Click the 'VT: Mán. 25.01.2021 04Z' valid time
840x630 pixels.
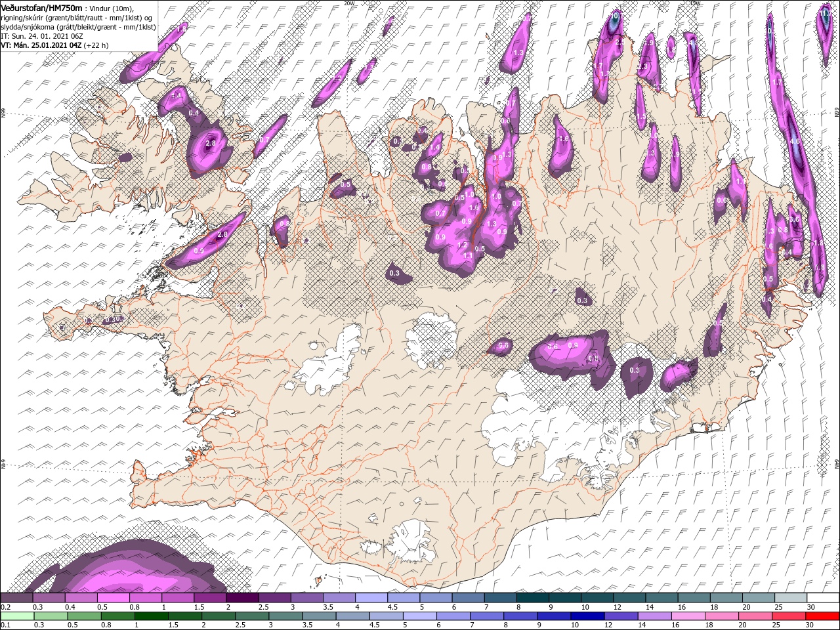41,45
